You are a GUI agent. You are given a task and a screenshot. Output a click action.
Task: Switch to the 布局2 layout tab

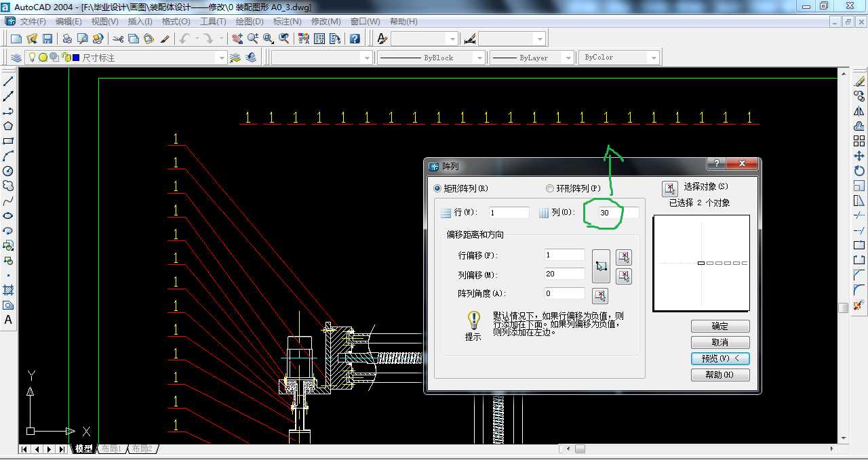point(142,449)
